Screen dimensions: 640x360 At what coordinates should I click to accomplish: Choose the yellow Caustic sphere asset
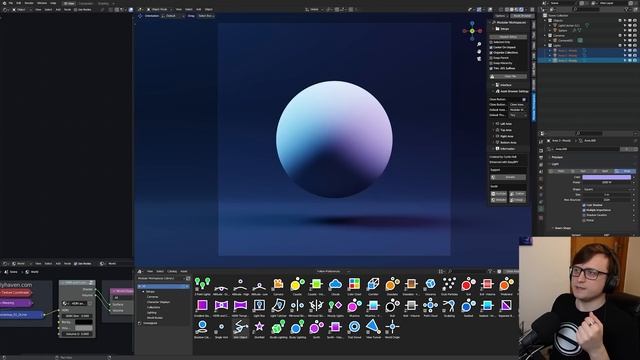coord(297,284)
